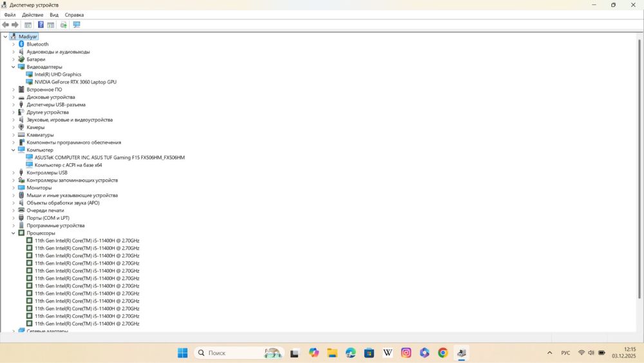Click Компьютер с ACPI на базе x64 icon
Viewport: 644px width, 363px height.
coord(29,165)
